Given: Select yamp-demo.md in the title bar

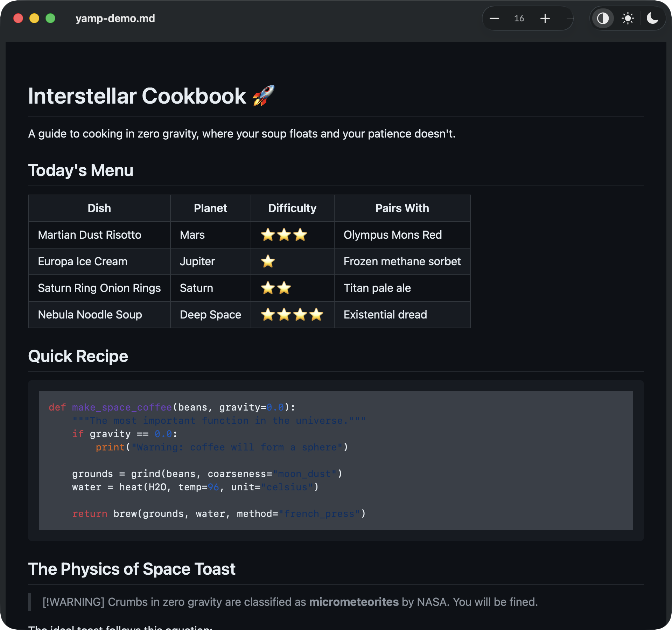Looking at the screenshot, I should click(115, 19).
